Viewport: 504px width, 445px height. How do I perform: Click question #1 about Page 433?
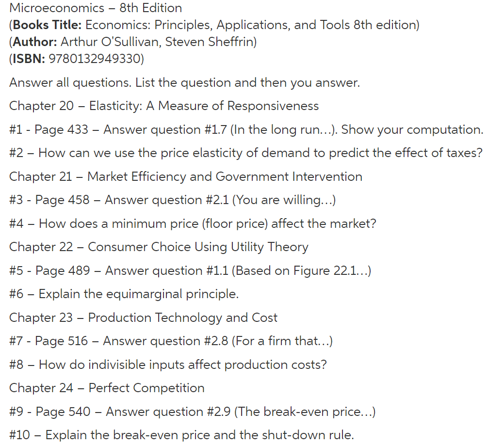pos(246,130)
